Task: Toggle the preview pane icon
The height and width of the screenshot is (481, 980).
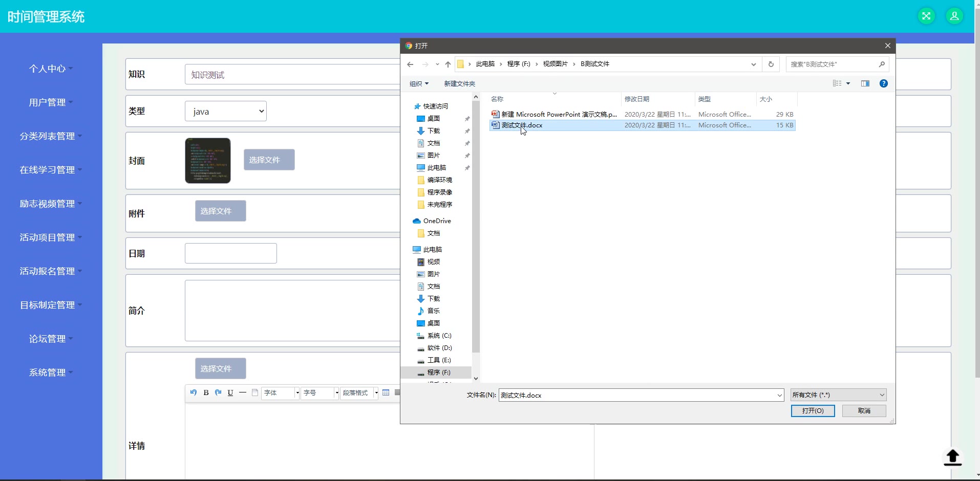Action: [x=865, y=83]
